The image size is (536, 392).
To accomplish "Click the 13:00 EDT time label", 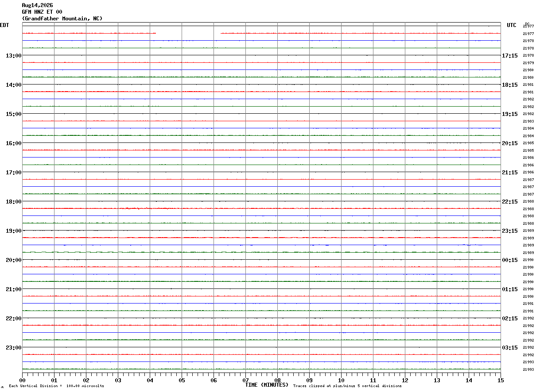I will tap(13, 56).
